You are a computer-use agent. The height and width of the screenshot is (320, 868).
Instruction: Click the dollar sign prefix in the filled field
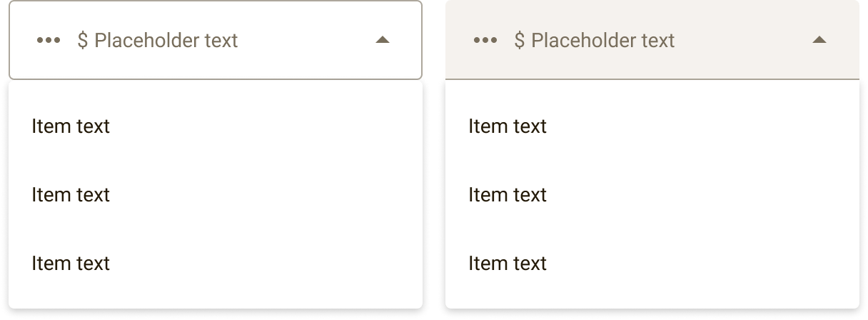click(x=520, y=41)
